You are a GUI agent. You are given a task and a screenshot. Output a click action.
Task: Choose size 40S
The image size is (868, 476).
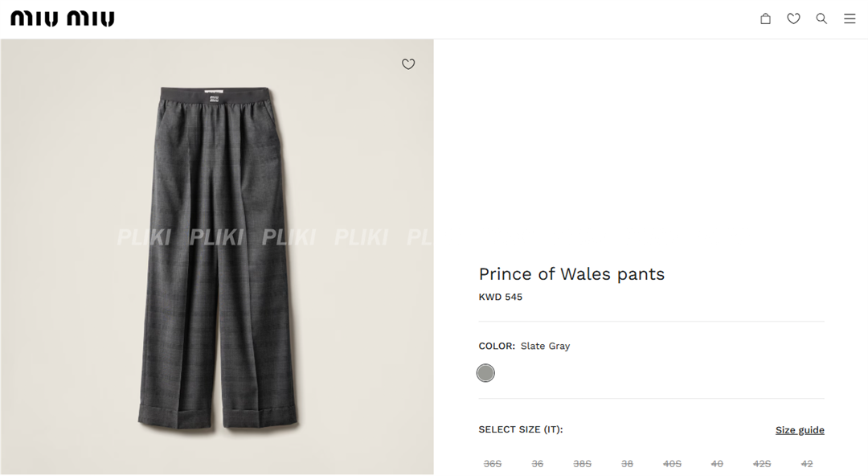pyautogui.click(x=673, y=464)
